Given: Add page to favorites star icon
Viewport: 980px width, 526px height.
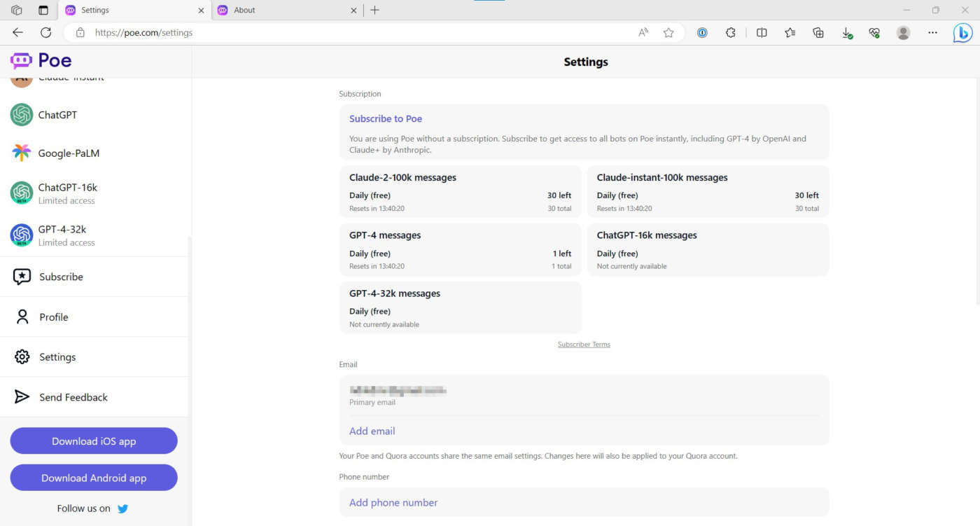Looking at the screenshot, I should tap(668, 32).
